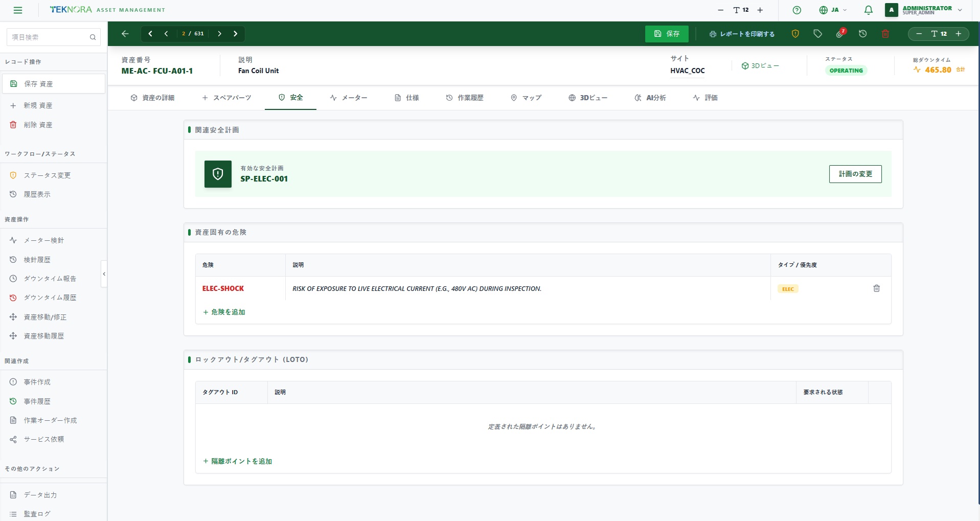The height and width of the screenshot is (521, 980).
Task: Open 検針履歴 in sidebar
Action: 53,260
